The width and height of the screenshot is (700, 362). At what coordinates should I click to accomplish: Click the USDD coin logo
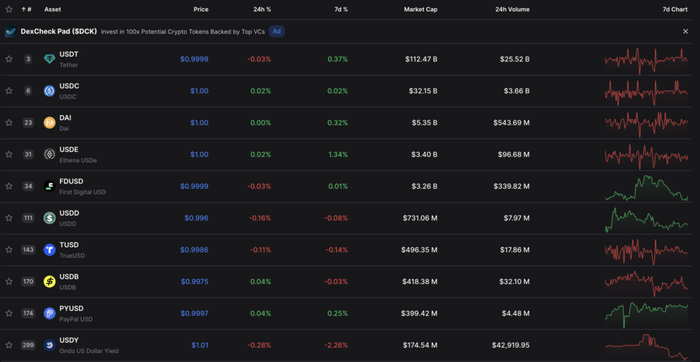click(x=49, y=218)
